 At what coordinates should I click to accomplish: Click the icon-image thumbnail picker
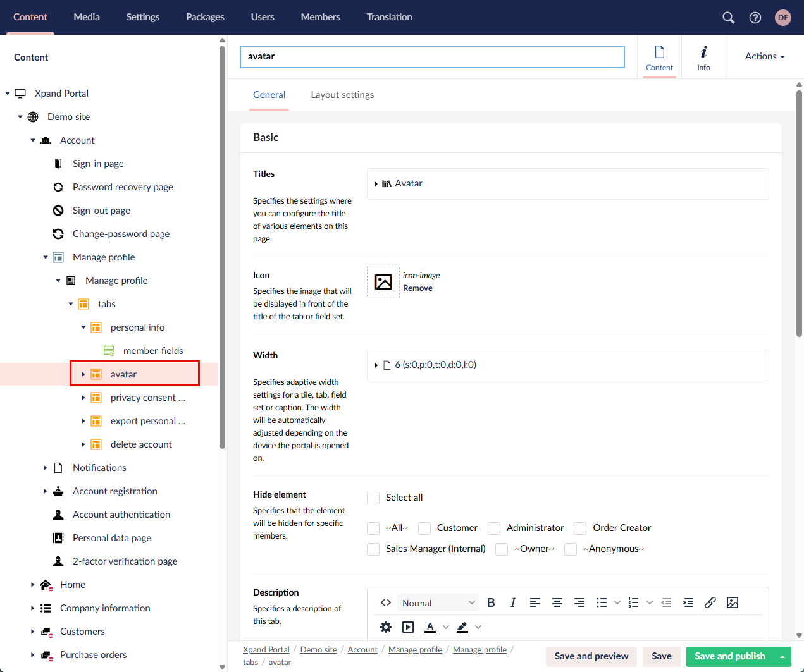point(383,282)
